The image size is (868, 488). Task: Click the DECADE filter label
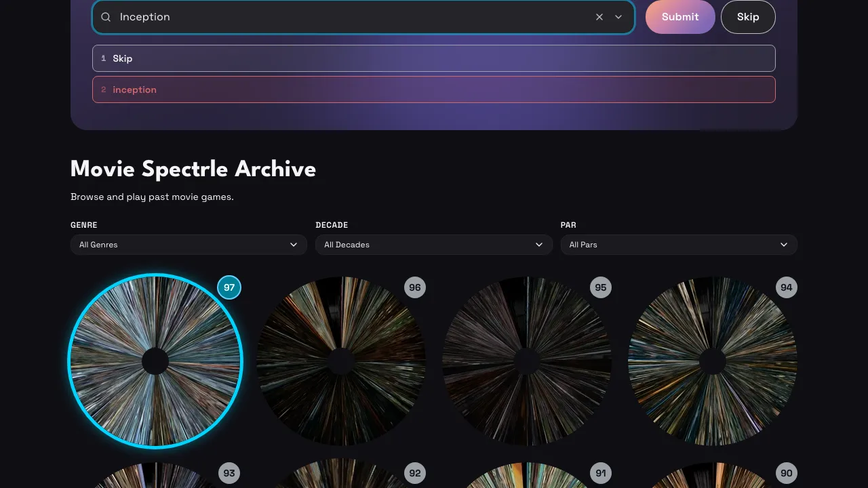coord(332,225)
